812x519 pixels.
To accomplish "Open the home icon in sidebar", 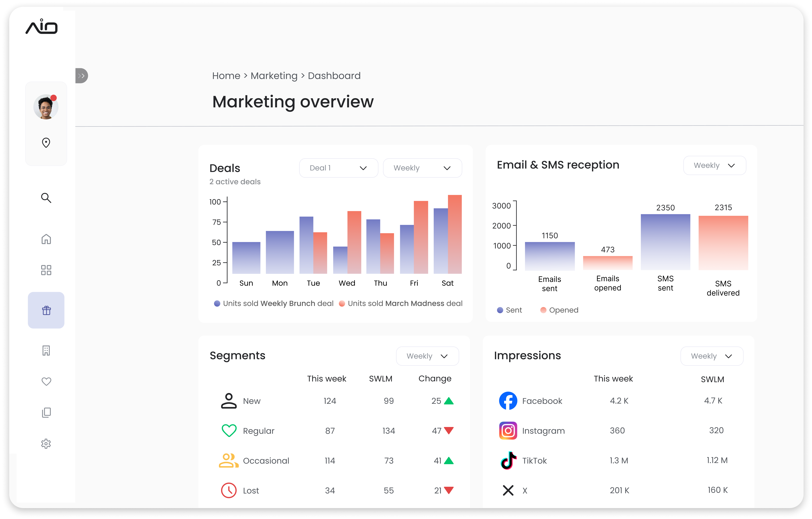I will point(46,239).
